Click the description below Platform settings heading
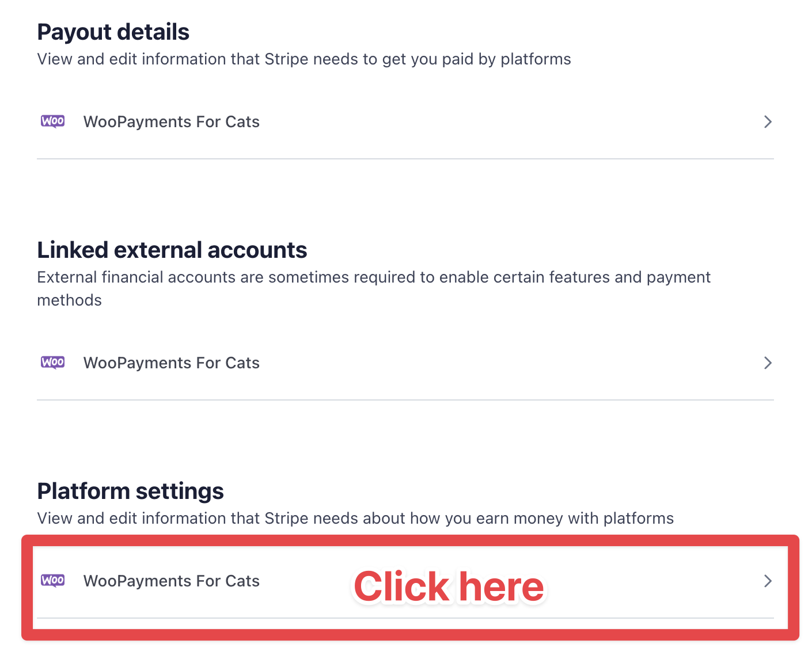812x648 pixels. [355, 519]
